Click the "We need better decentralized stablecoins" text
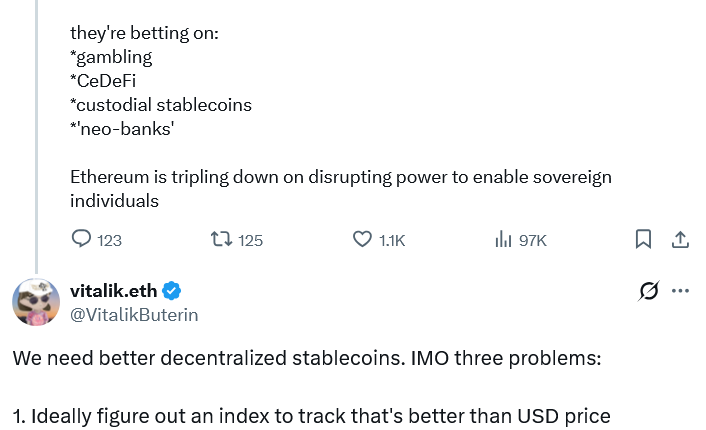 coord(307,358)
